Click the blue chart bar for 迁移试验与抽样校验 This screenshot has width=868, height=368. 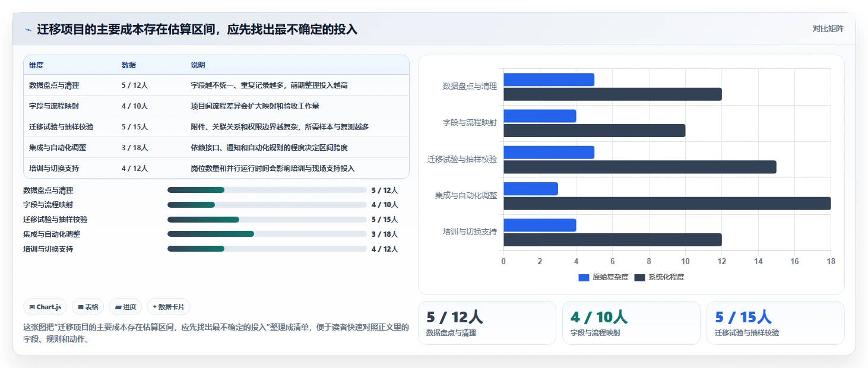549,153
